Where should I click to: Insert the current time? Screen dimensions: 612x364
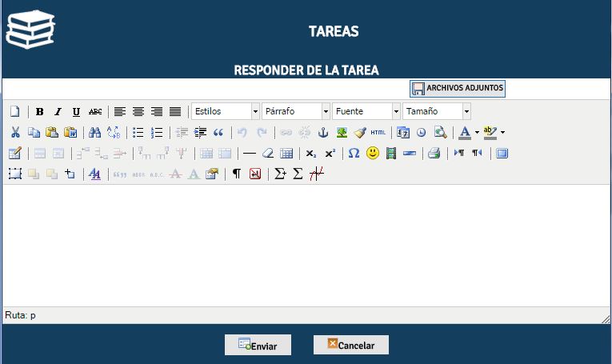click(x=421, y=132)
